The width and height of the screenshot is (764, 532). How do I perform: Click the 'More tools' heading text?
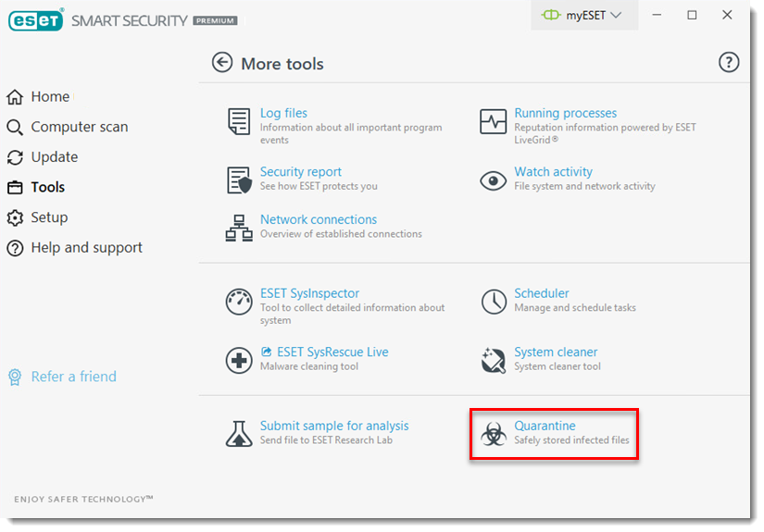coord(282,64)
